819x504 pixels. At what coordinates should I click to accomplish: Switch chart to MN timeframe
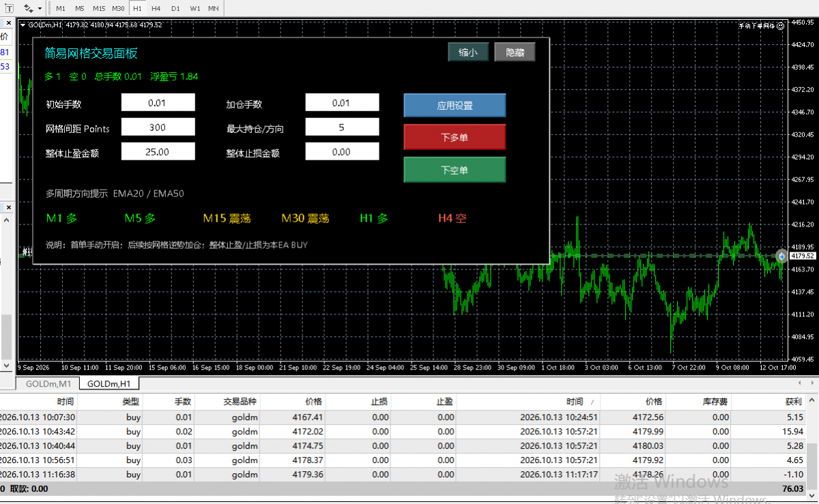[x=214, y=8]
